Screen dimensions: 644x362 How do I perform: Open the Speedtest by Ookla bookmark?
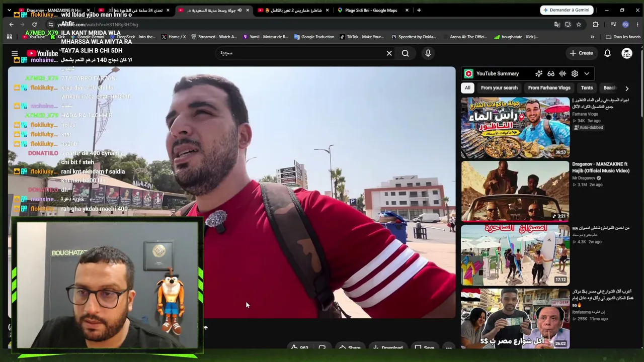pyautogui.click(x=414, y=37)
